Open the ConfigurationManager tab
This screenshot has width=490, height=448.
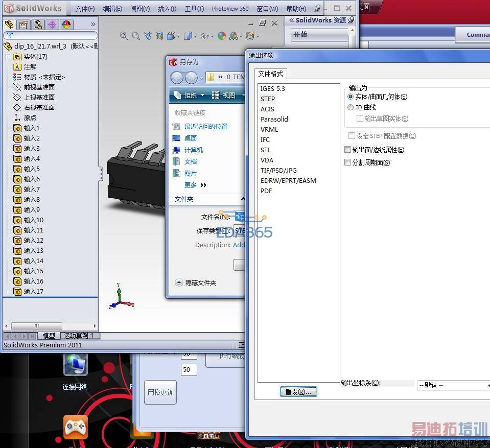[38, 25]
